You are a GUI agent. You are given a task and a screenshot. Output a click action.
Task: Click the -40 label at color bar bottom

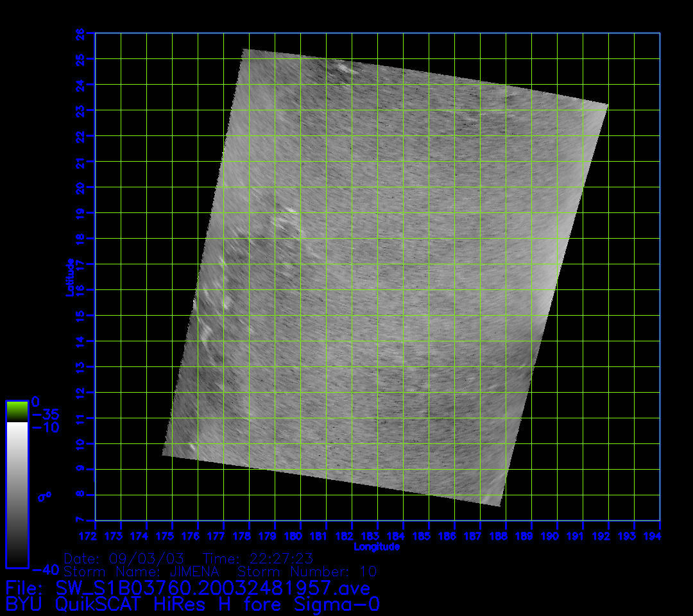(46, 570)
